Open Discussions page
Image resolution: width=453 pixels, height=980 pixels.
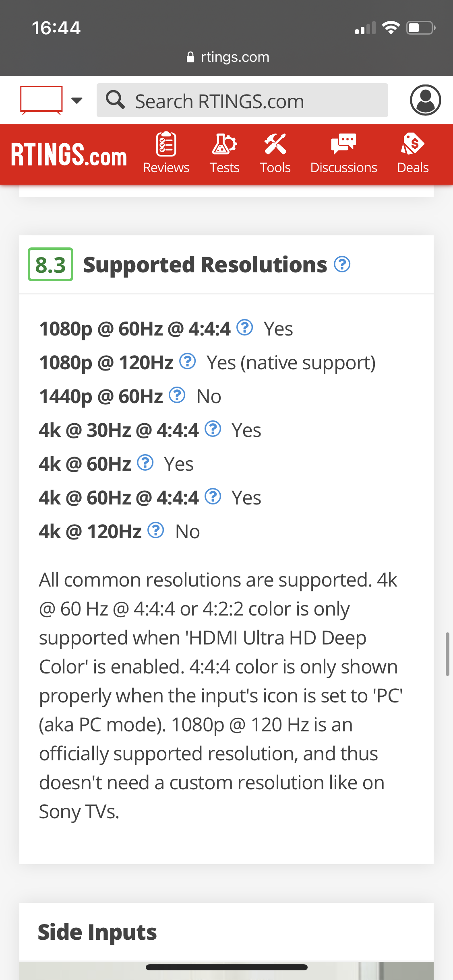pos(343,154)
